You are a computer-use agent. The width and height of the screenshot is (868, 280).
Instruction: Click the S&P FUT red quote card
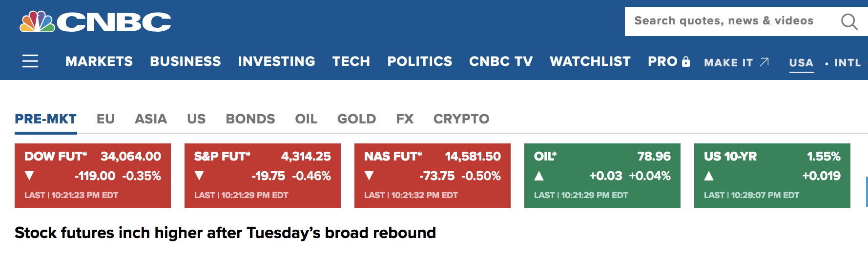pos(263,176)
